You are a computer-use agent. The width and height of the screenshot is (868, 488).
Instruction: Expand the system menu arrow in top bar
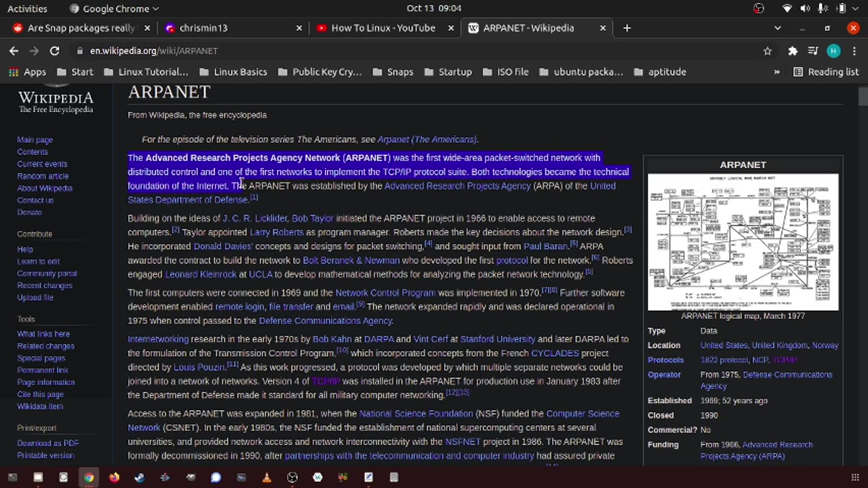coord(856,8)
